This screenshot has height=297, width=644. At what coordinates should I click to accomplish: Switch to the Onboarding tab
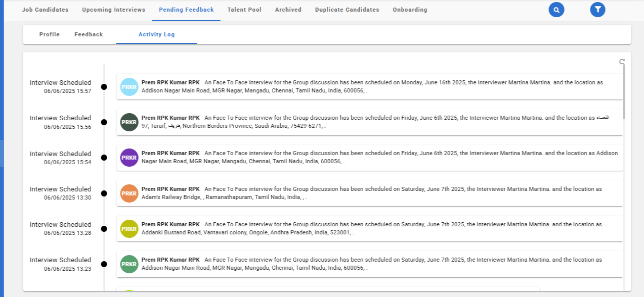tap(410, 10)
